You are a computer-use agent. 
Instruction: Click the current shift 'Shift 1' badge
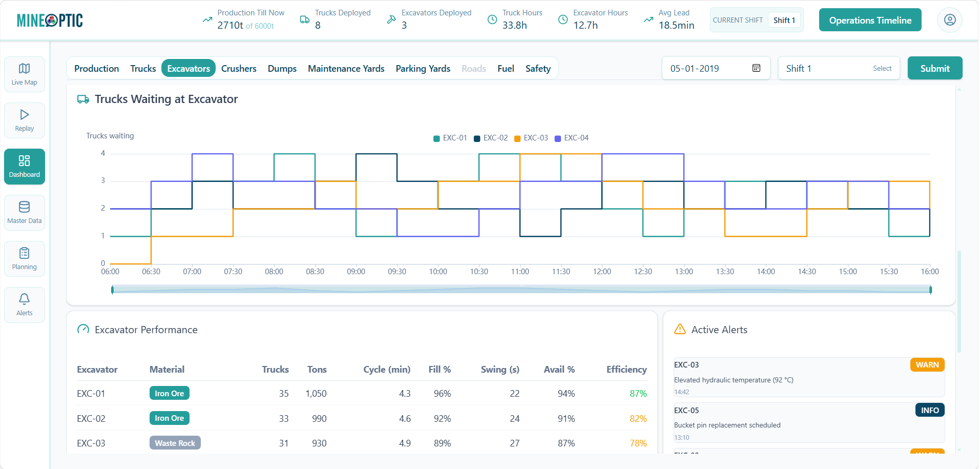784,20
